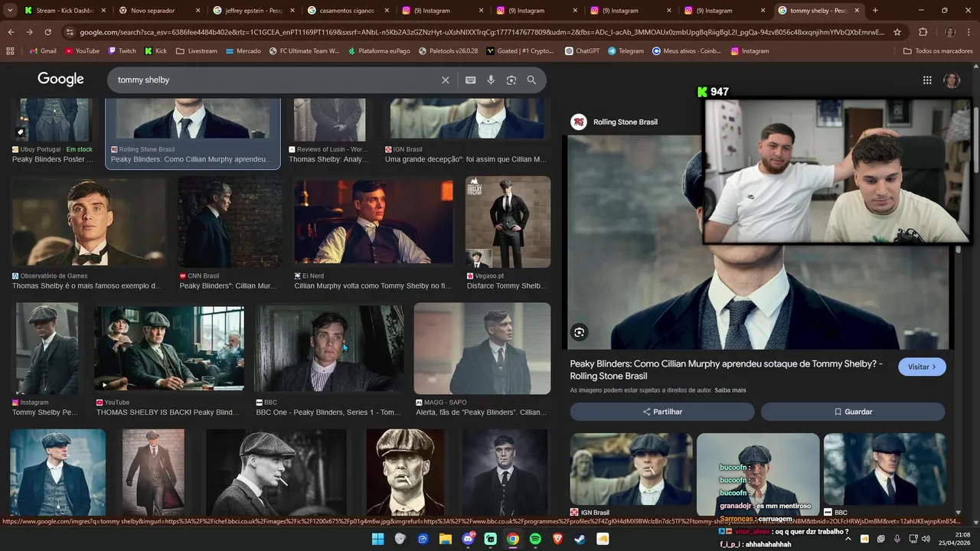Click the Peaky Blinders Rolling Stone title link

[726, 370]
